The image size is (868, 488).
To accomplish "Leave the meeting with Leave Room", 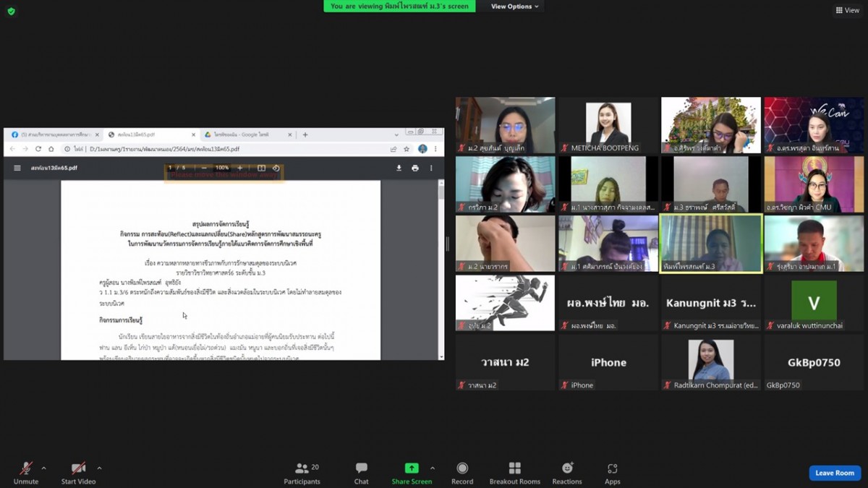I will [835, 473].
